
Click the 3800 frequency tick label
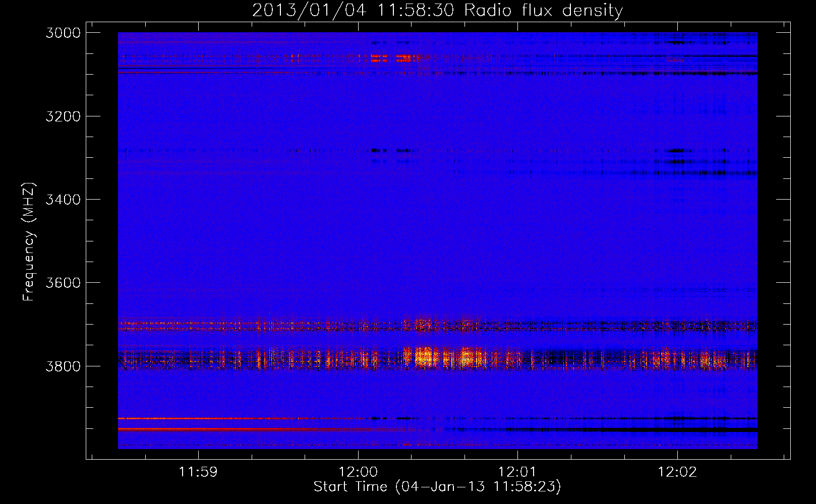click(x=63, y=366)
